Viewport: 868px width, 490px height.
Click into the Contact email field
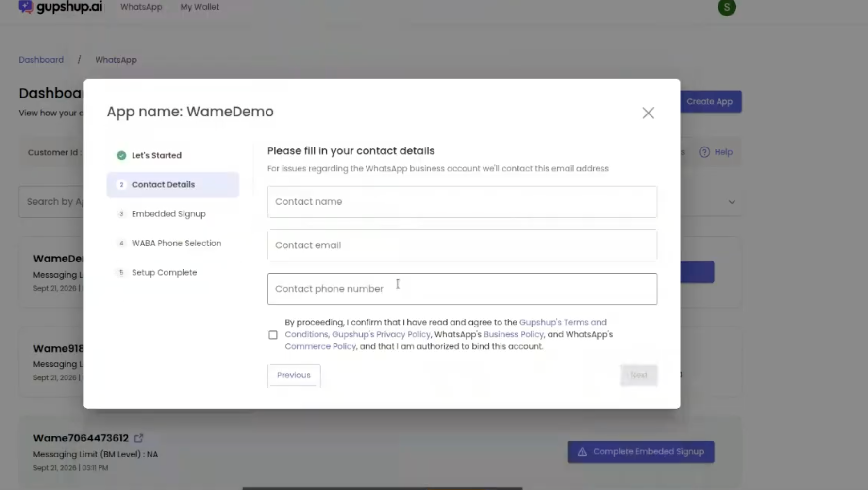[x=462, y=245]
